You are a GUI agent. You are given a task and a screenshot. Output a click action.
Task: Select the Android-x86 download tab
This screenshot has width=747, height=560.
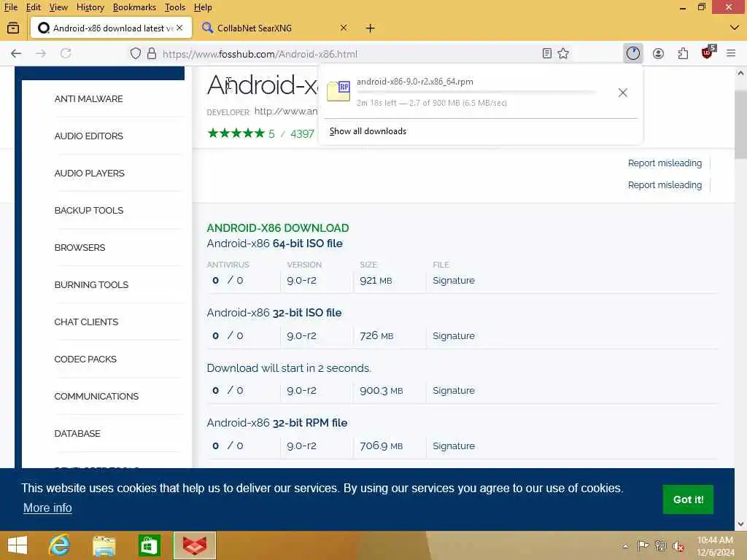click(111, 28)
